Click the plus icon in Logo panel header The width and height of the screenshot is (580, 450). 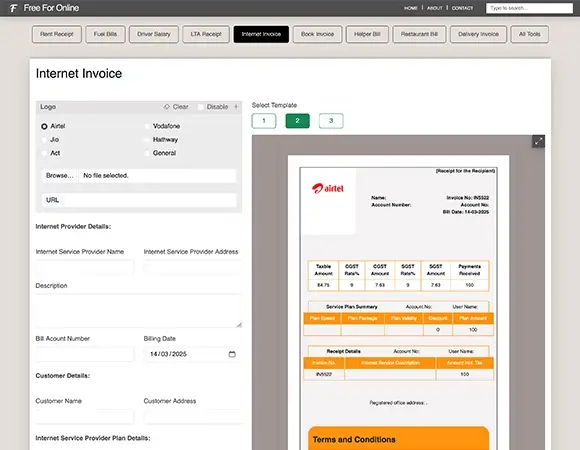tap(236, 107)
